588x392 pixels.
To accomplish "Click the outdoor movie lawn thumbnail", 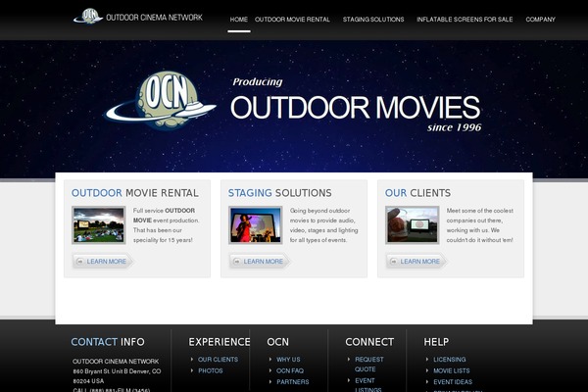I will coord(99,225).
